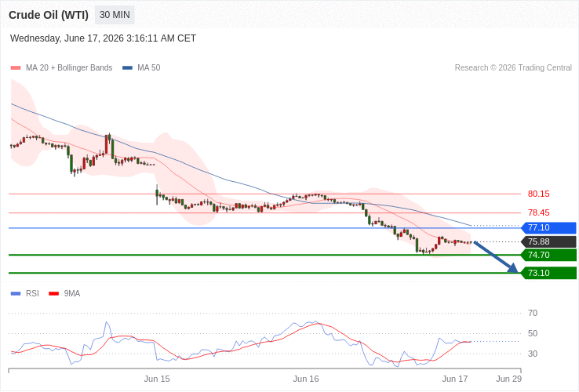Click the Crude Oil (WTI) title
Viewport: 579px width, 392px height.
49,15
